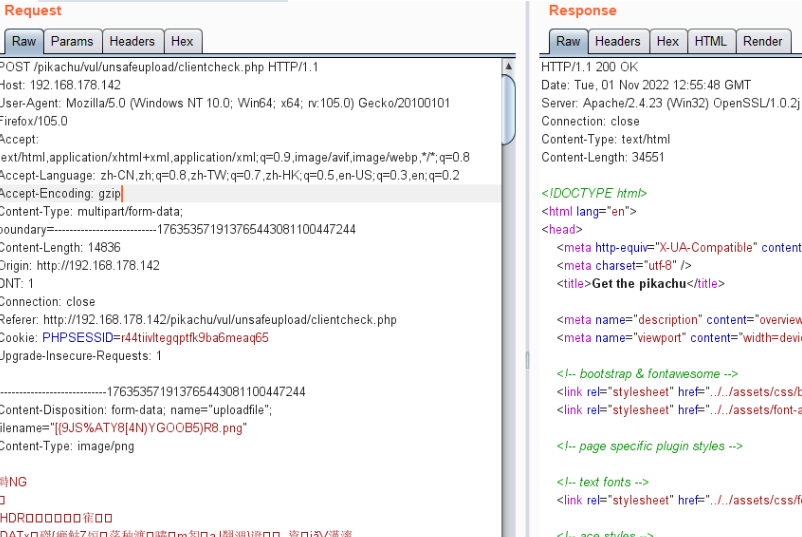Switch to the request Params tab

coord(72,42)
